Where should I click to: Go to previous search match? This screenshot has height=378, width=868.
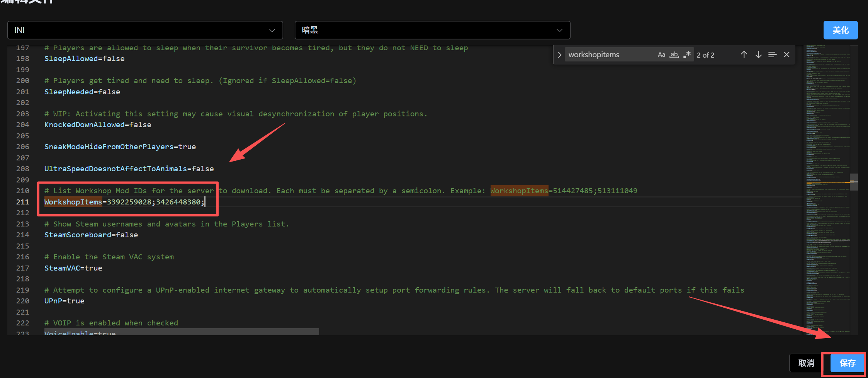[x=744, y=55]
